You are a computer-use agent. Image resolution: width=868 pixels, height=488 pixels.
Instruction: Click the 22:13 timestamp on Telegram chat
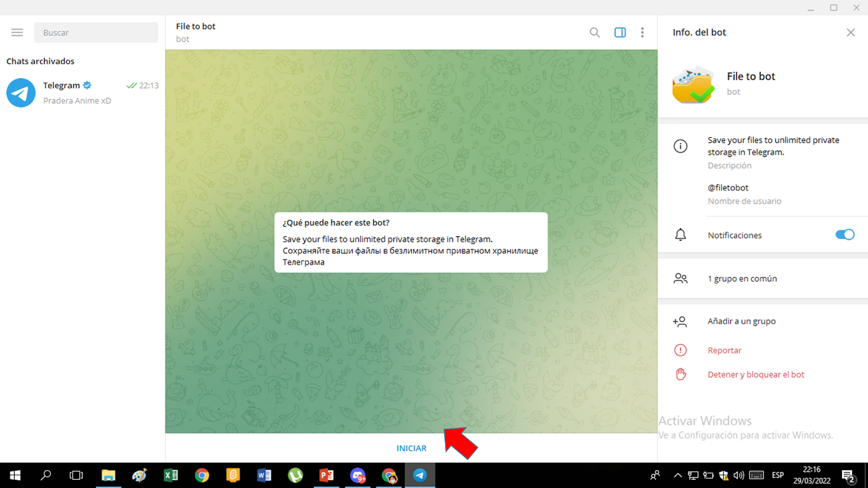click(149, 86)
